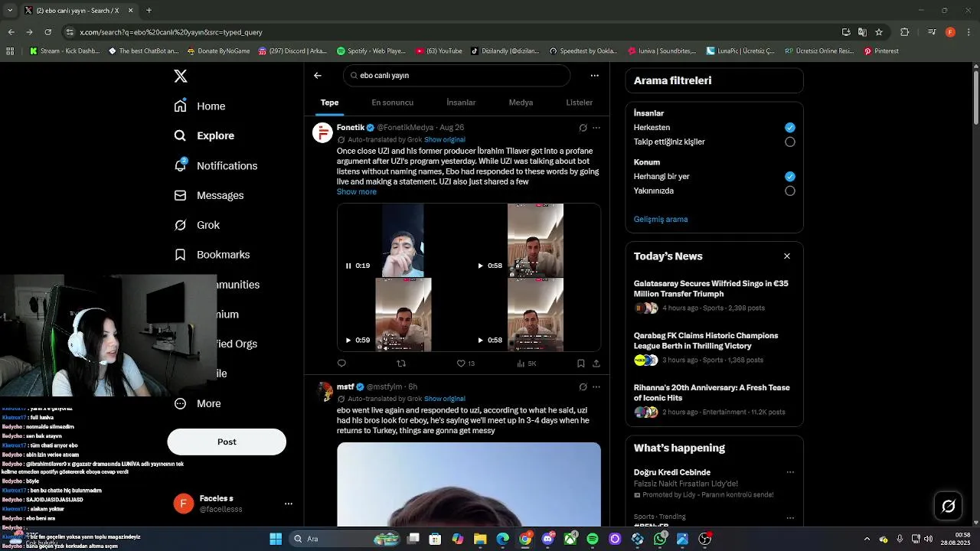Viewport: 980px width, 551px height.
Task: Open the more options menu on the Fonetik post
Action: (596, 128)
